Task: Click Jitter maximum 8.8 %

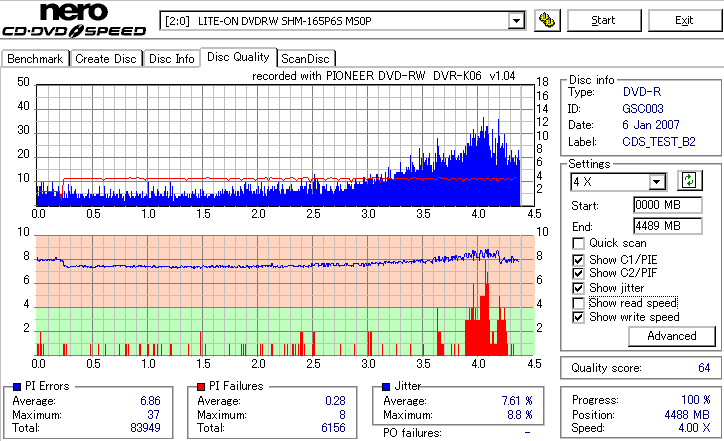Action: [520, 415]
